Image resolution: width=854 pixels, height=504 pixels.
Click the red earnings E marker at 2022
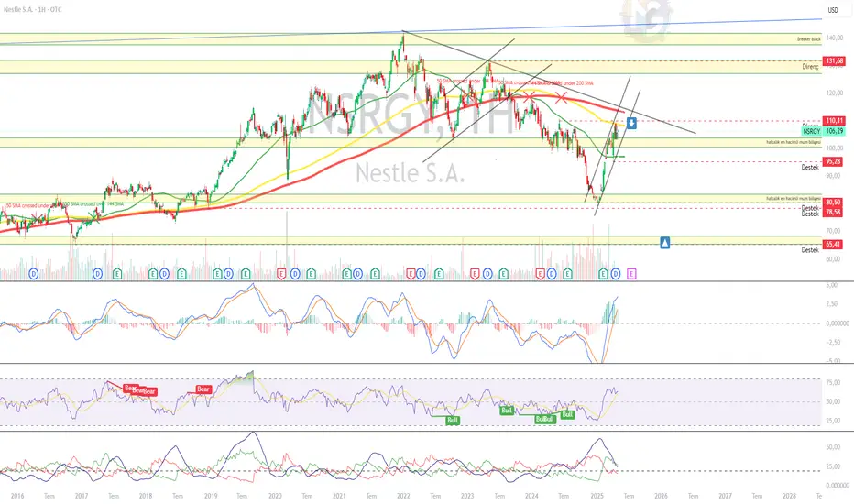[411, 273]
